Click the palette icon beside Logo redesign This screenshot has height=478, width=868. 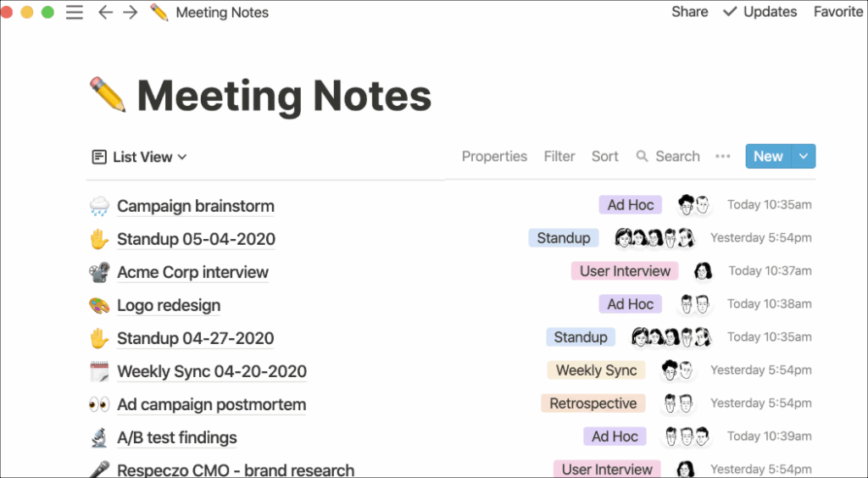coord(99,305)
